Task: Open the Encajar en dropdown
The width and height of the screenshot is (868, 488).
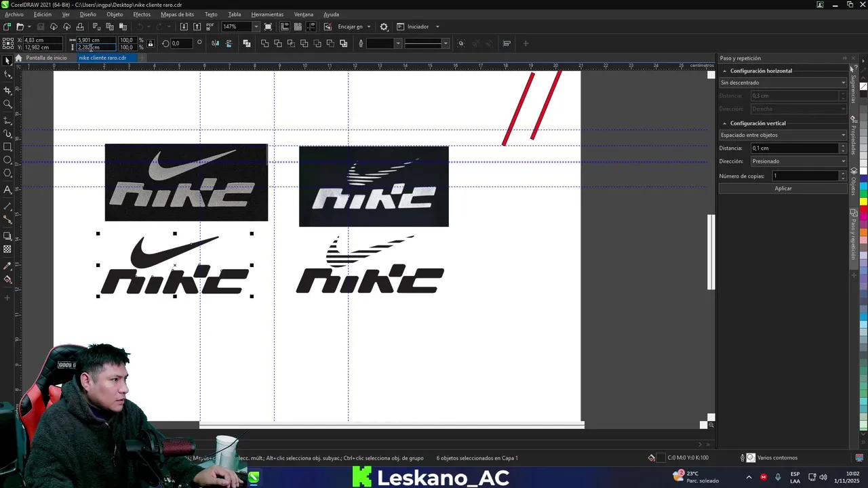Action: click(368, 26)
